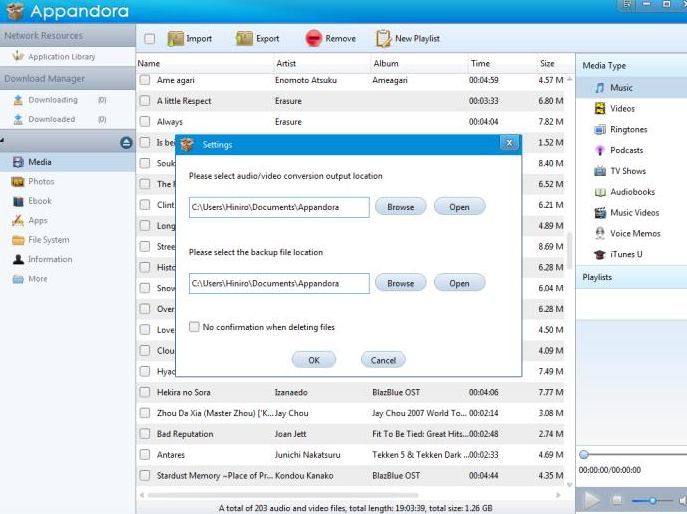Image resolution: width=687 pixels, height=514 pixels.
Task: Open the Application Library
Action: (61, 57)
